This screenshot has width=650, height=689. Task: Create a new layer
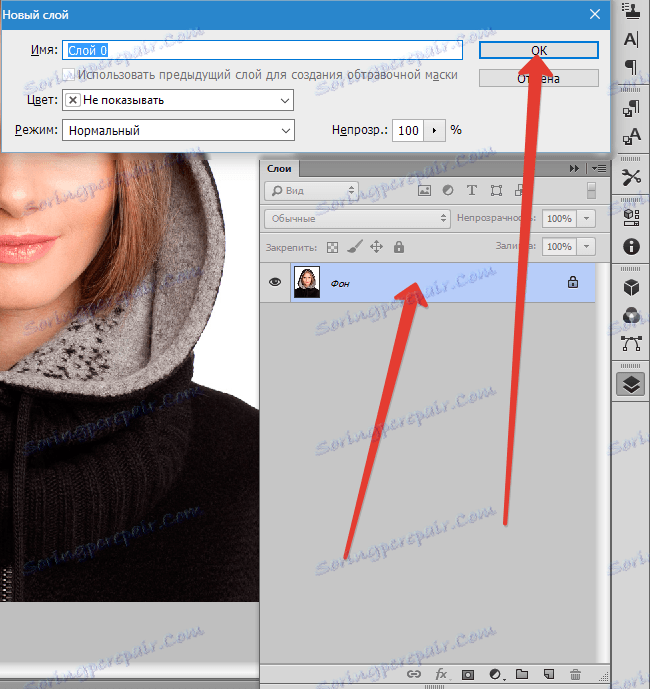point(548,674)
